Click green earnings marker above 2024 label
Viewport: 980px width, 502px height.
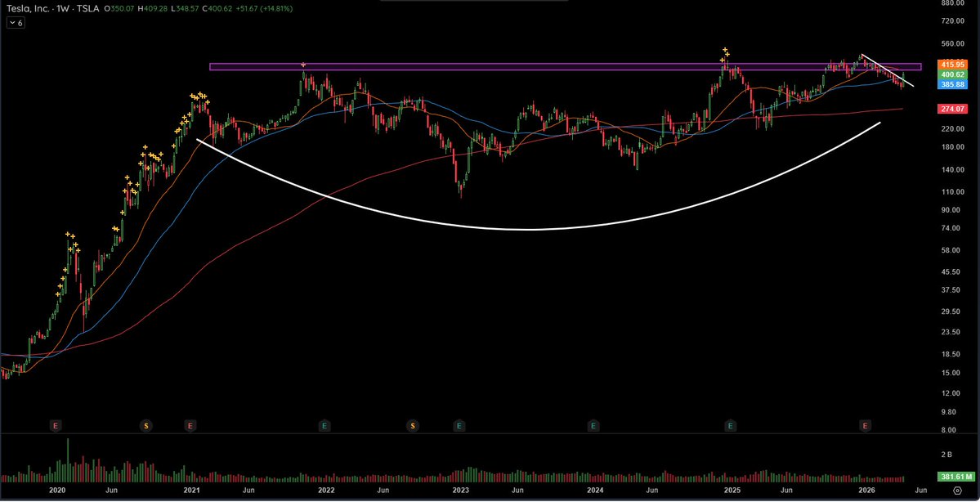(x=593, y=426)
